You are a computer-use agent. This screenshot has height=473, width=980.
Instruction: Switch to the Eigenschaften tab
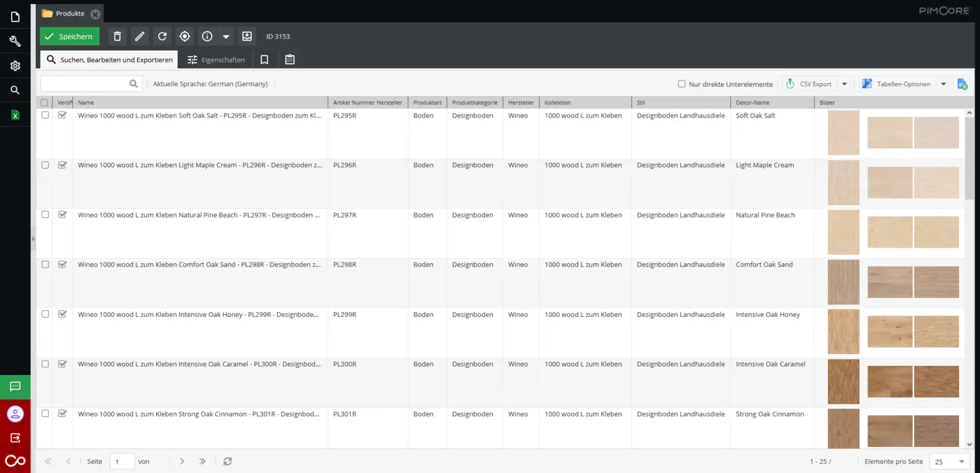pos(216,60)
